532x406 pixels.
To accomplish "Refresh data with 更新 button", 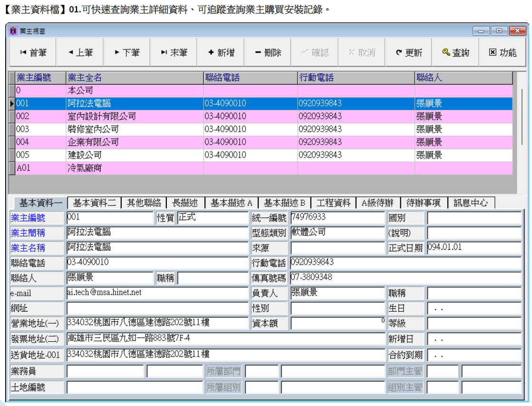I will pos(408,52).
